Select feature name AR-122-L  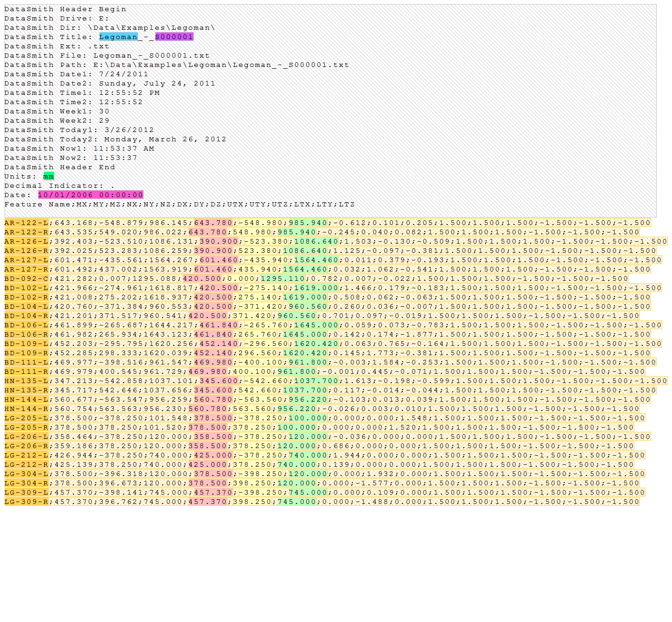pos(26,223)
